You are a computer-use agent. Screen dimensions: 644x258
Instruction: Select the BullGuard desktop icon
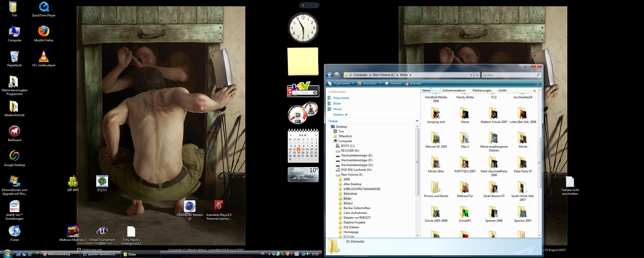[14, 134]
